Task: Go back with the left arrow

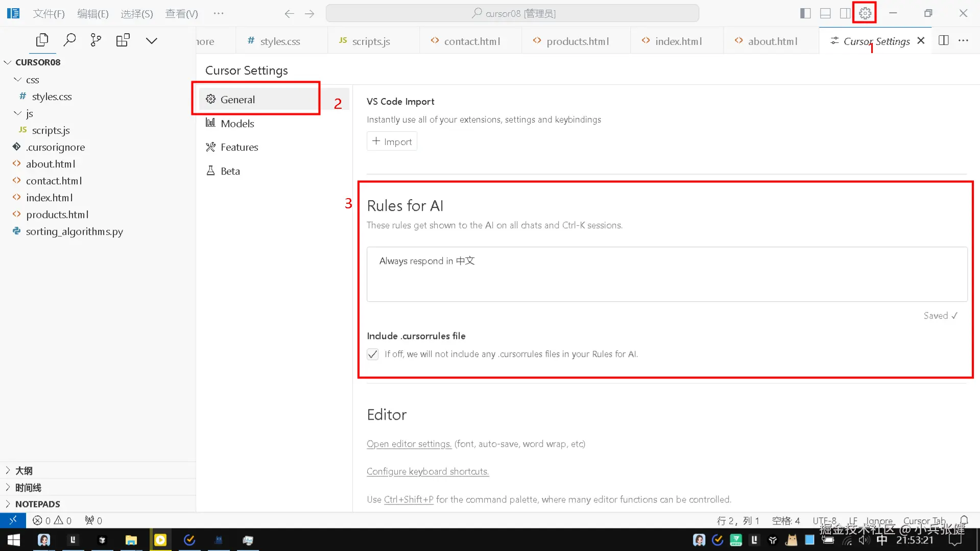Action: pyautogui.click(x=289, y=14)
